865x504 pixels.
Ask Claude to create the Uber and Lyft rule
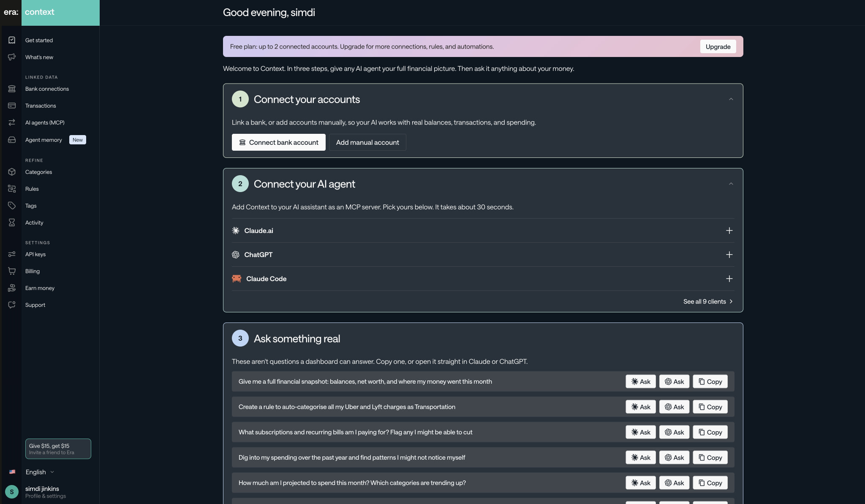pos(641,407)
